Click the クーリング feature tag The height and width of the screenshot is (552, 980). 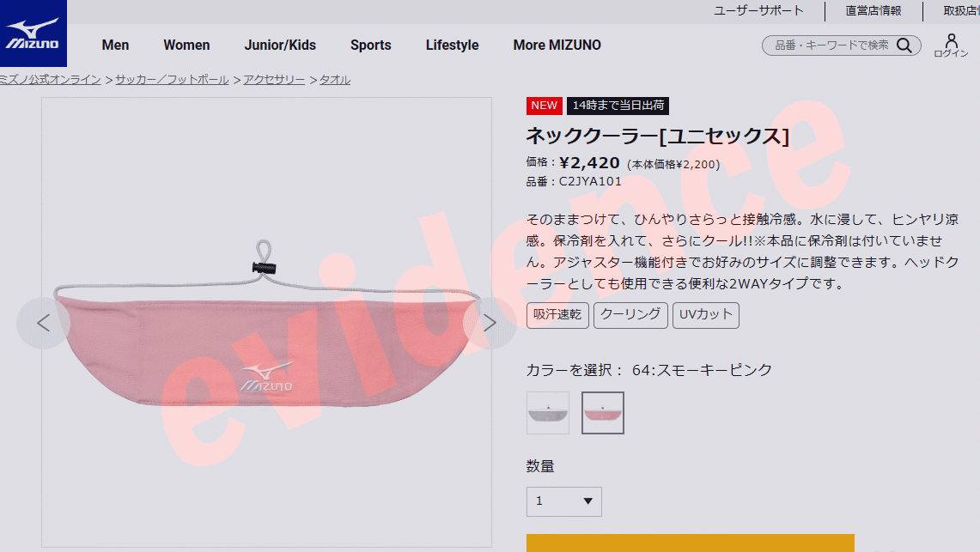coord(630,315)
